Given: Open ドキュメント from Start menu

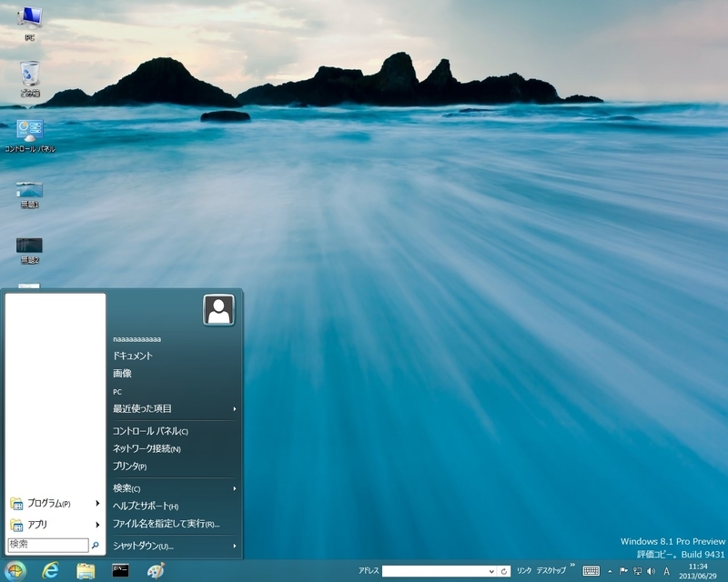Looking at the screenshot, I should click(x=133, y=356).
